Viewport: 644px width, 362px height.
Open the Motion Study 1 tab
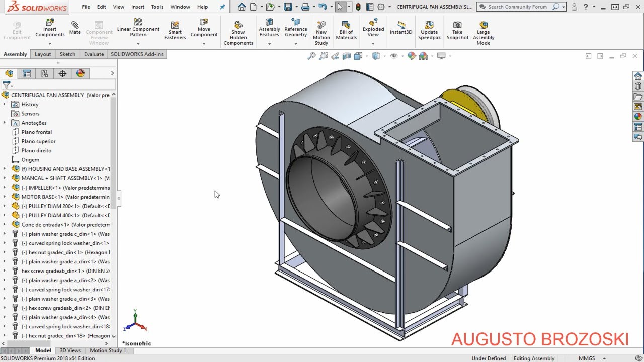108,350
